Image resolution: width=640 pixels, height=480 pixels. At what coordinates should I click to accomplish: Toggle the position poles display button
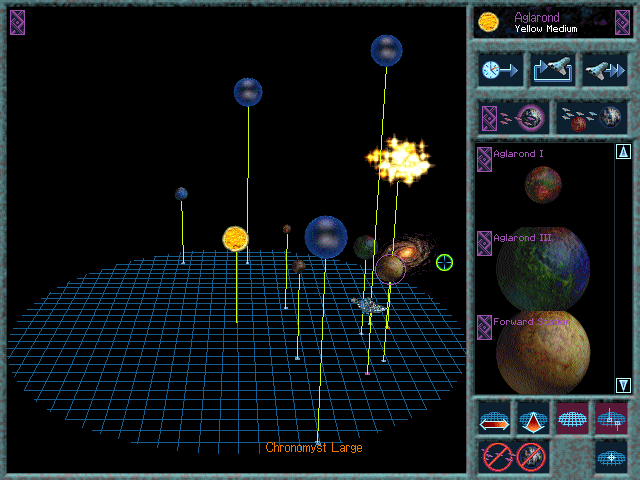click(x=611, y=418)
